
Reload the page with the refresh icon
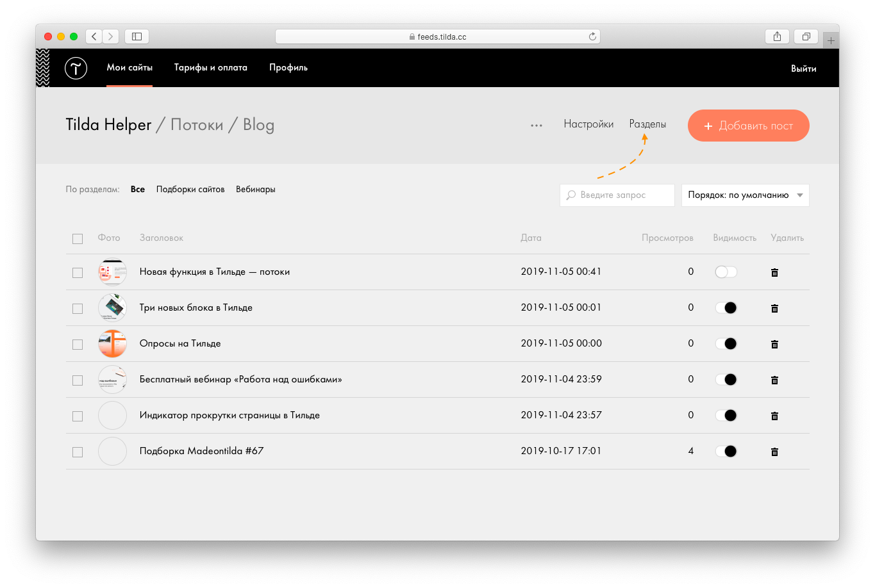(x=592, y=37)
